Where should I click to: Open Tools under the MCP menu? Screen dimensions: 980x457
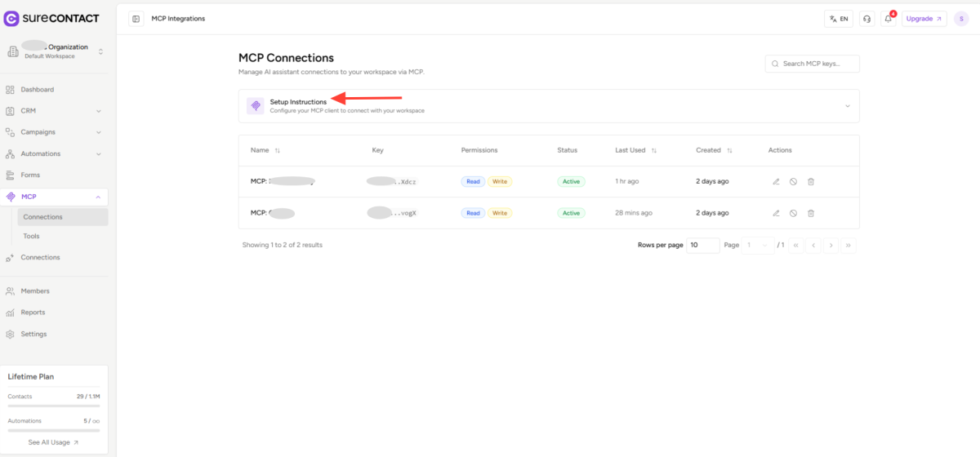pyautogui.click(x=31, y=236)
